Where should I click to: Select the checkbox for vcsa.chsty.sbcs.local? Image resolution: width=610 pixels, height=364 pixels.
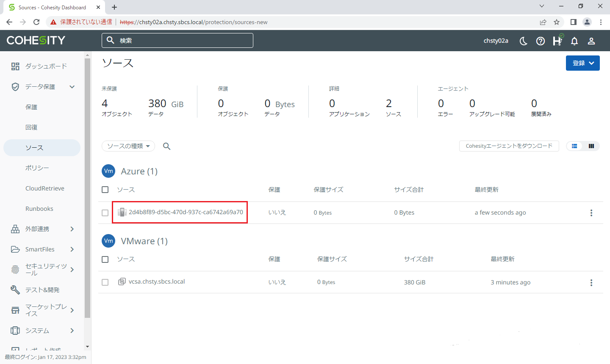[x=105, y=282]
